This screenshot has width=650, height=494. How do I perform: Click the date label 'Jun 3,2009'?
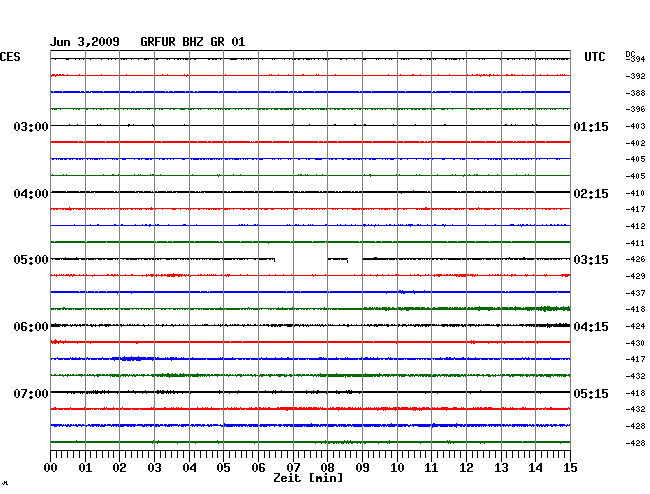coord(85,42)
